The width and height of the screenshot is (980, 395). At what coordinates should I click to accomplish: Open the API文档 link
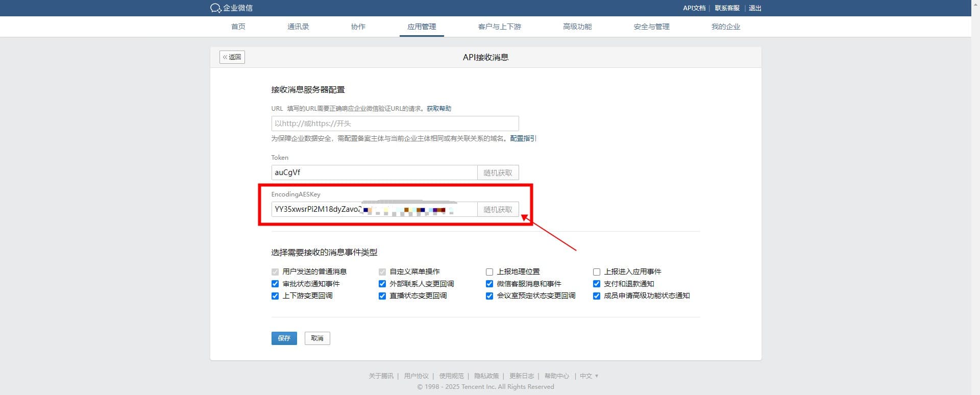[x=694, y=8]
